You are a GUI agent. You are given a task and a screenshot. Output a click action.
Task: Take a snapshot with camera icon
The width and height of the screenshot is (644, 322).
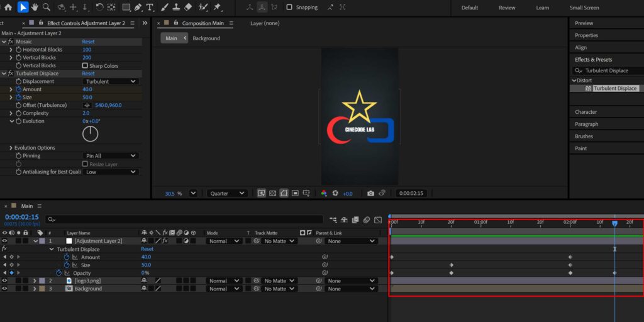pos(370,194)
